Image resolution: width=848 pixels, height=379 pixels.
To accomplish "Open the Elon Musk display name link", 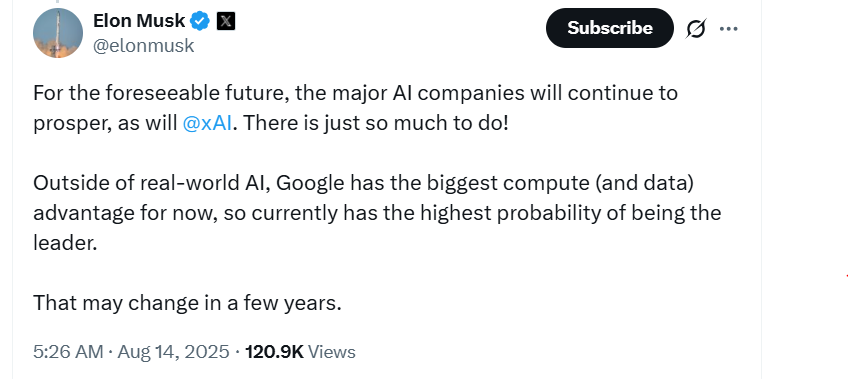I will (139, 21).
